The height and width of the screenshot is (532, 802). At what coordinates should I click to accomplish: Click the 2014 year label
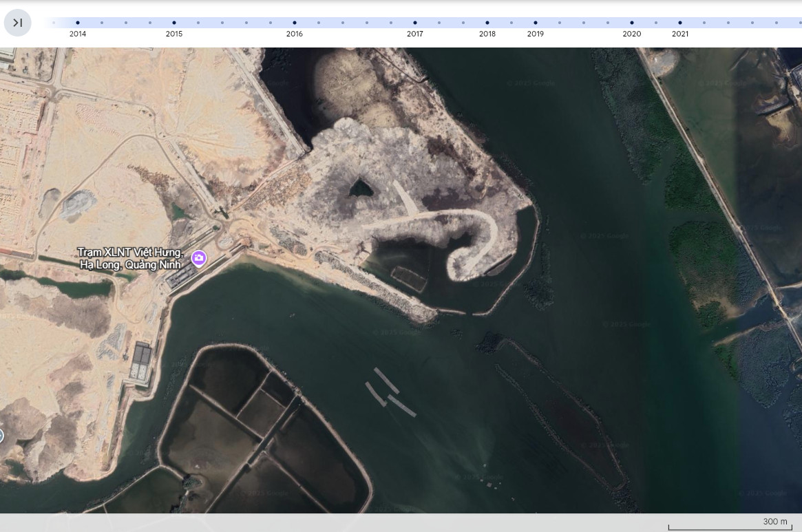[x=78, y=33]
